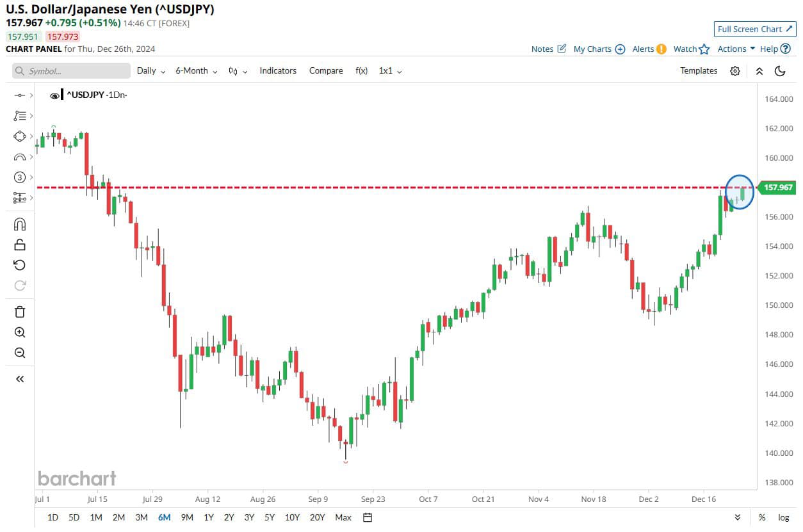Toggle visibility eye for ^USDJPY
This screenshot has width=803, height=532.
pos(54,95)
